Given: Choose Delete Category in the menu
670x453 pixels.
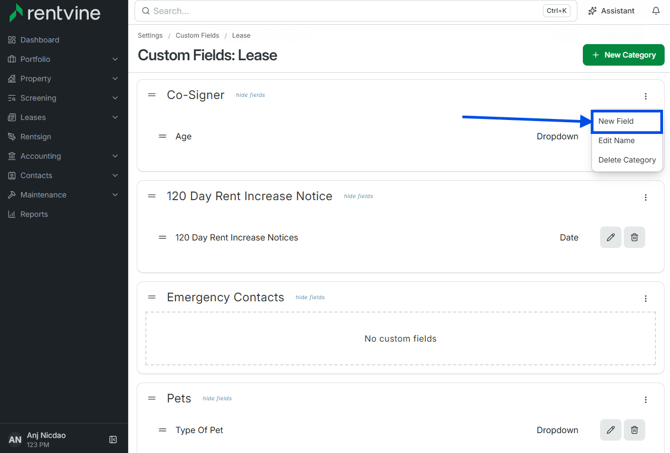Looking at the screenshot, I should (627, 160).
